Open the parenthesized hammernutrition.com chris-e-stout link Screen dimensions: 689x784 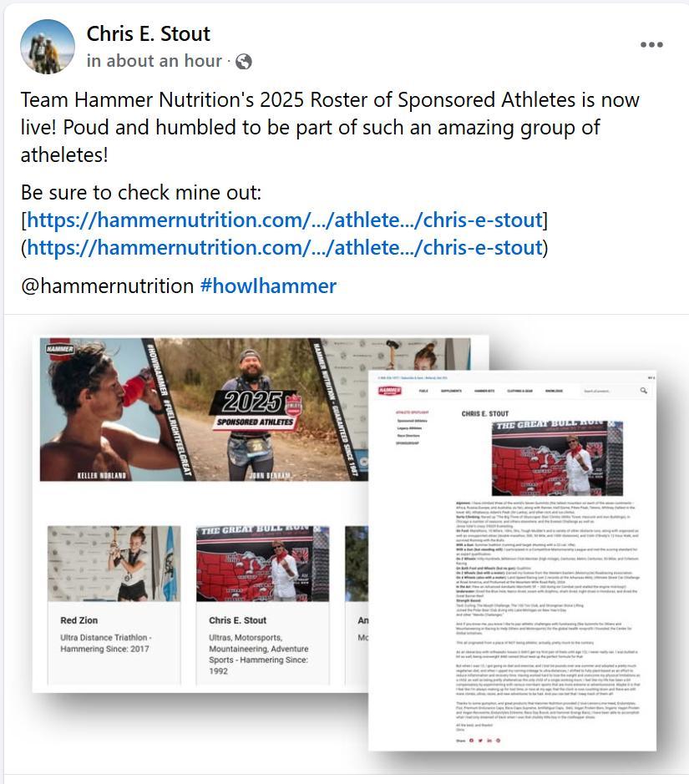(x=285, y=247)
